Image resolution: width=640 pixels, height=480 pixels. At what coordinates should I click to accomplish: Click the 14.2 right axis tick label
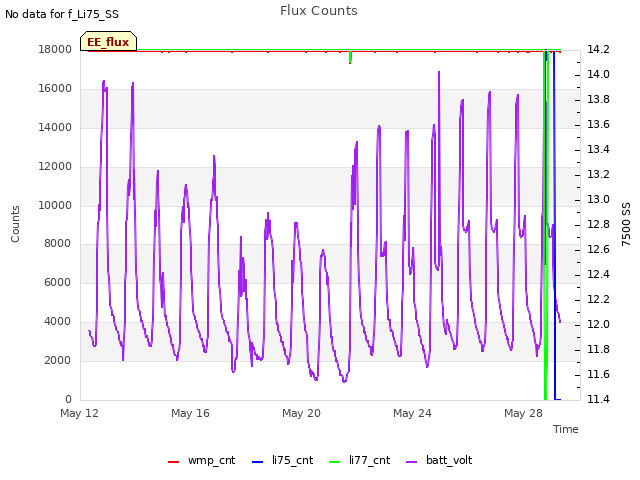pos(598,49)
